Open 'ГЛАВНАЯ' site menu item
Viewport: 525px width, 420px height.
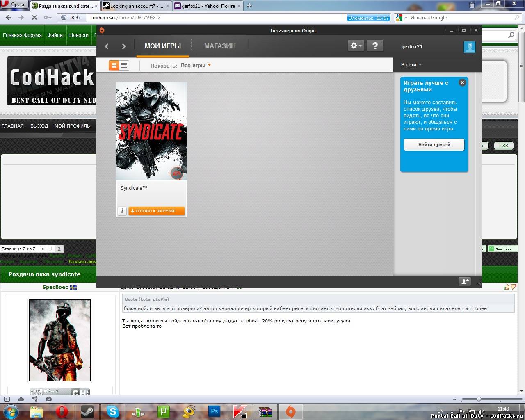click(x=13, y=126)
